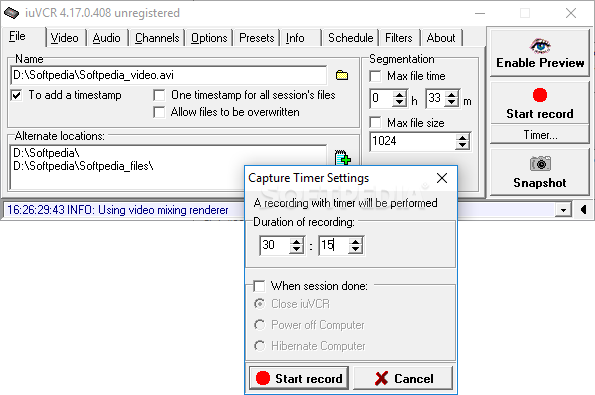Select 'D:\Softpedia\' entry in alternate locations
The image size is (595, 395).
click(46, 153)
